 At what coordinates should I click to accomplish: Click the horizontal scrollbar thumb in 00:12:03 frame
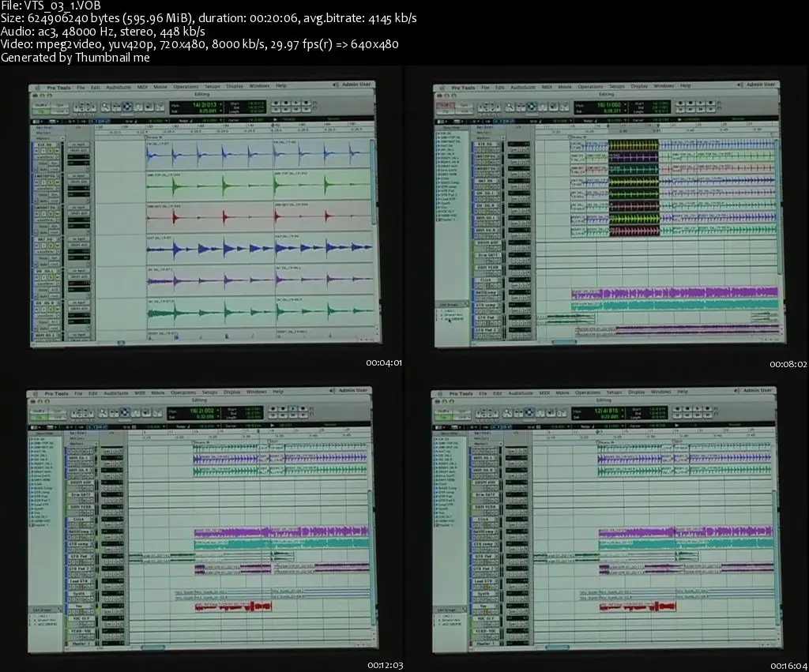tap(152, 647)
